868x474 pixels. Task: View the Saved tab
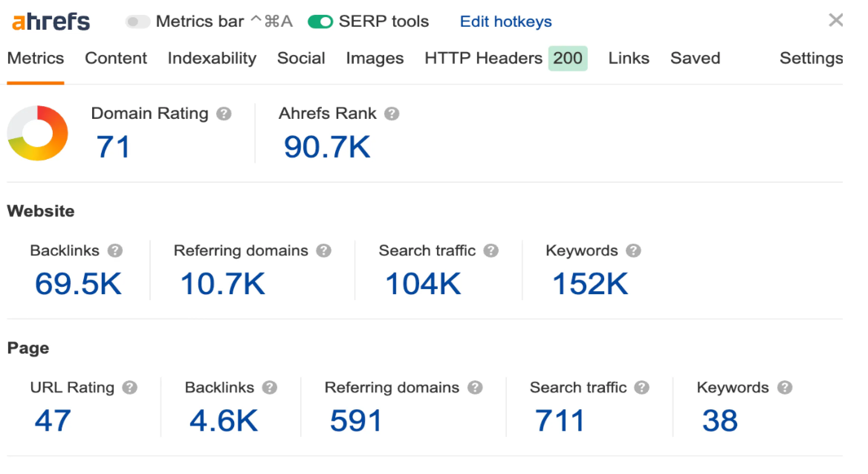(695, 58)
